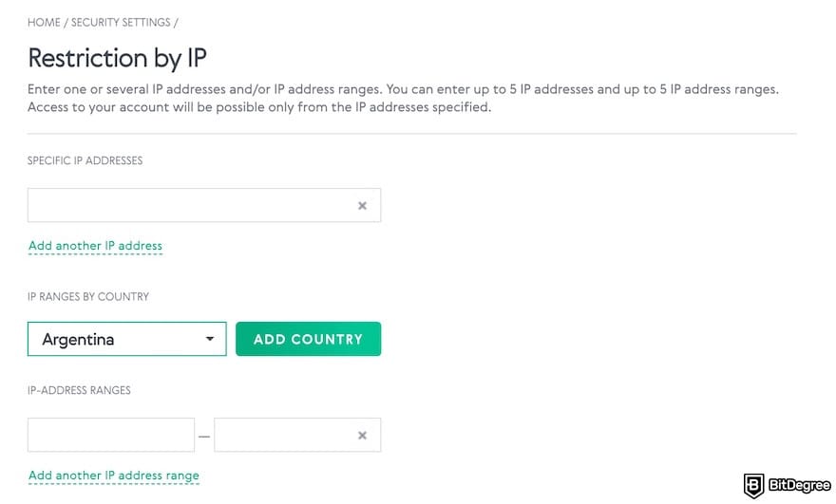Remove the IP address range row
Viewport: 836px width, 504px height.
tap(362, 436)
